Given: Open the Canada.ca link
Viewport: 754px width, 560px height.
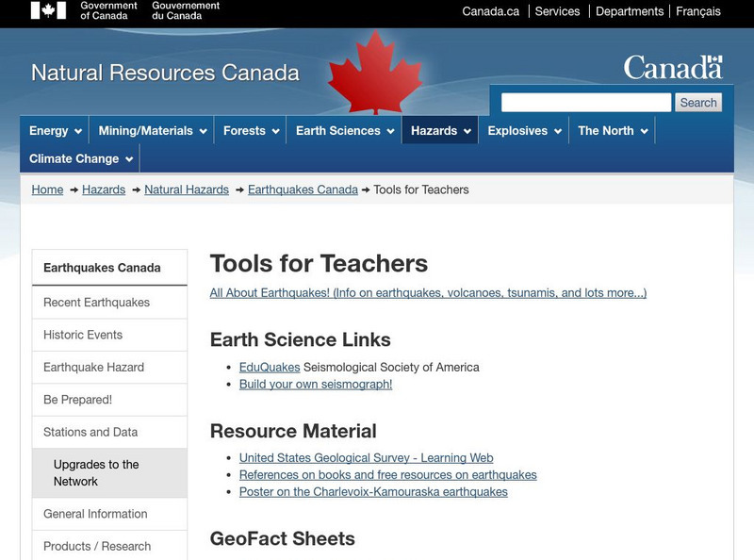Looking at the screenshot, I should coord(490,11).
